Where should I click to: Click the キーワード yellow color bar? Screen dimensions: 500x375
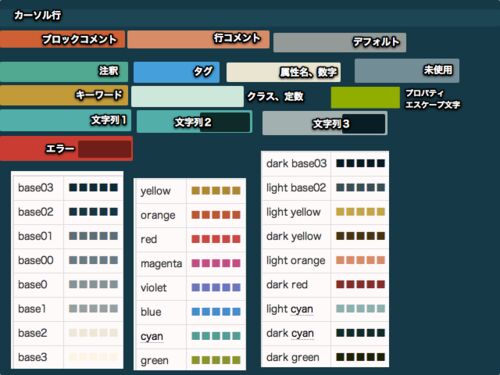tap(64, 95)
